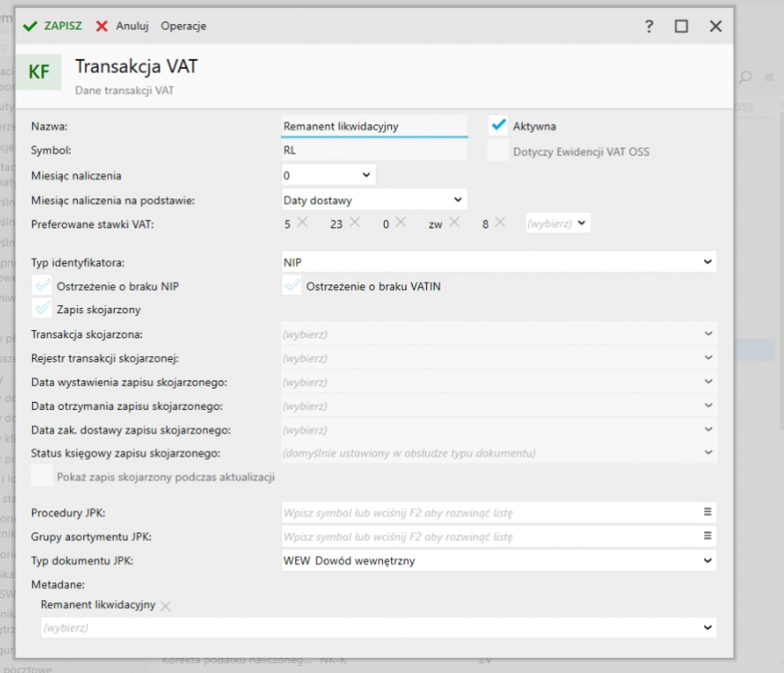Delete the "8" VAT rate entry
Viewport: 784px width, 673px height.
(x=499, y=223)
